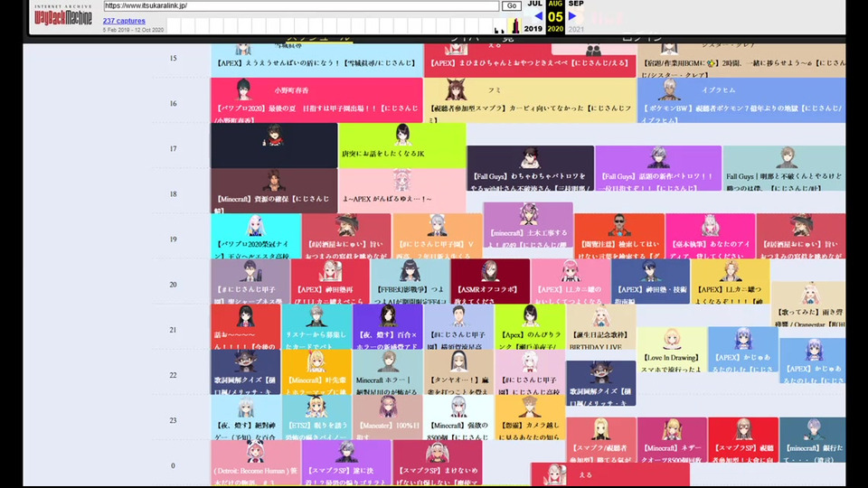Jump to the JUL month capture
The height and width of the screenshot is (488, 868).
pyautogui.click(x=534, y=4)
